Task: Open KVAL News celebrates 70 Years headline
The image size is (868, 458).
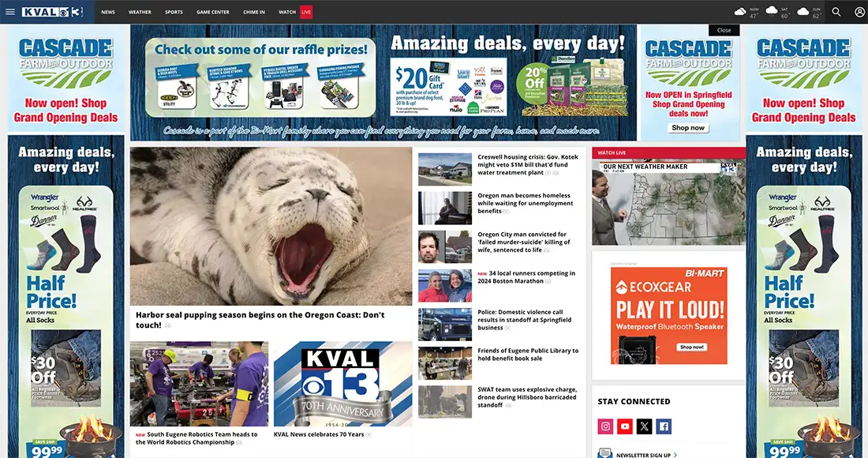Action: point(319,435)
